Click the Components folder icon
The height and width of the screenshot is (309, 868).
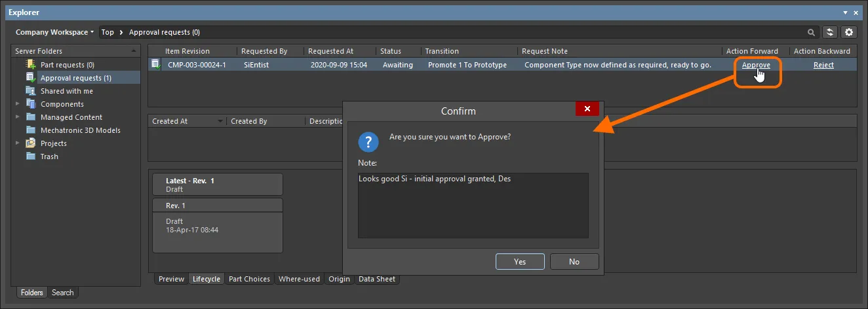point(31,103)
